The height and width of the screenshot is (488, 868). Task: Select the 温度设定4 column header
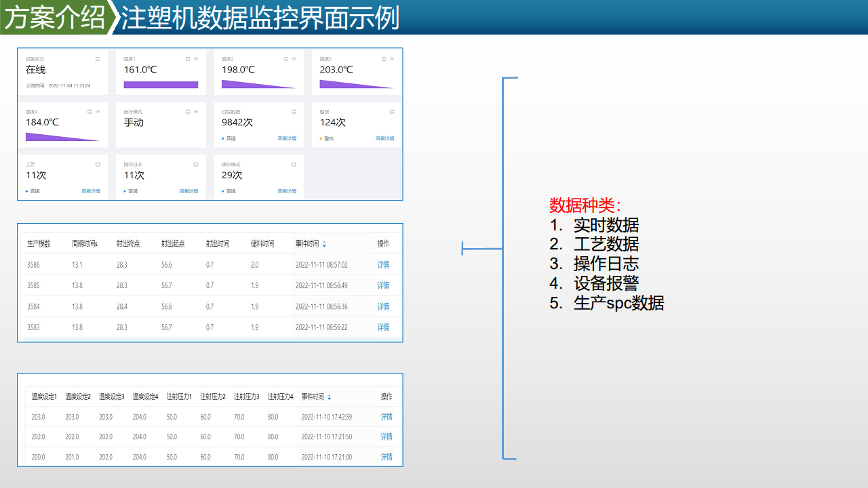145,397
